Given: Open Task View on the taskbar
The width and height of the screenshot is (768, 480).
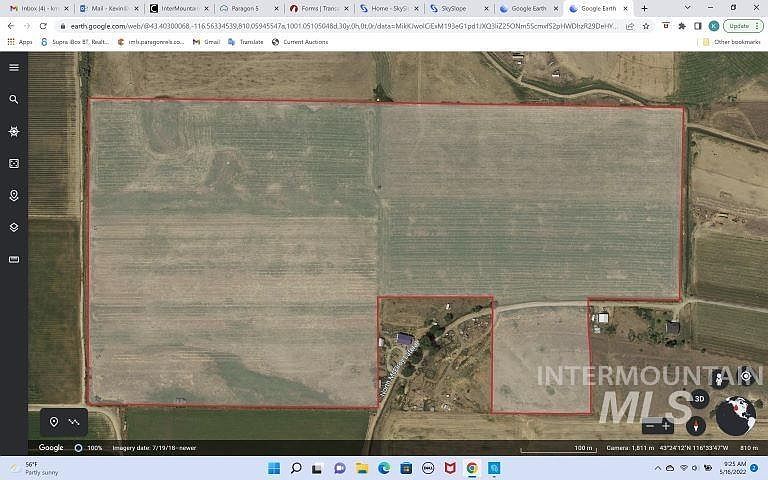Looking at the screenshot, I should click(x=317, y=468).
